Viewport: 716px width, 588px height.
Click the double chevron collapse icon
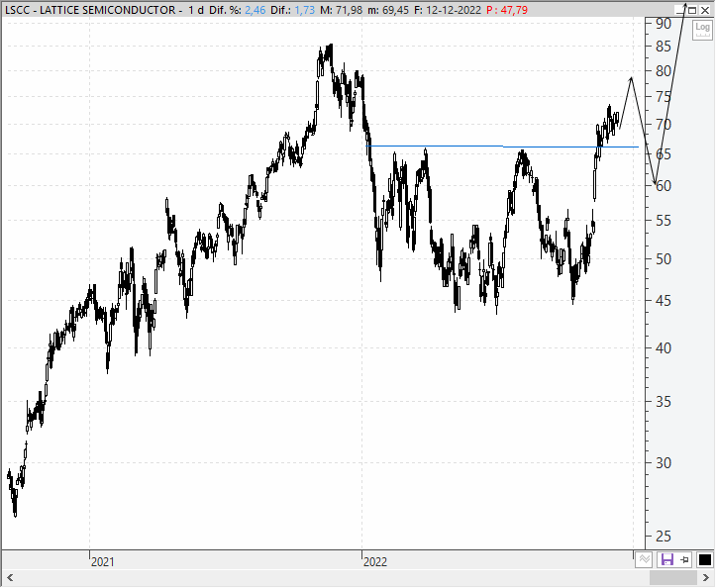click(644, 559)
